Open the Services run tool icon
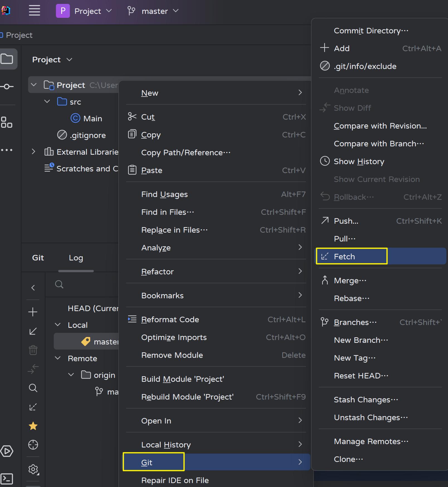The height and width of the screenshot is (487, 448). click(7, 451)
